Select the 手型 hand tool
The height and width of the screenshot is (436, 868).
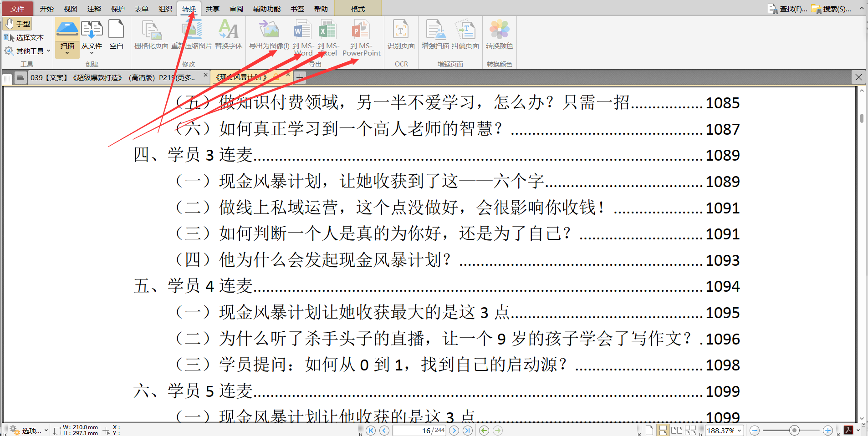point(17,24)
